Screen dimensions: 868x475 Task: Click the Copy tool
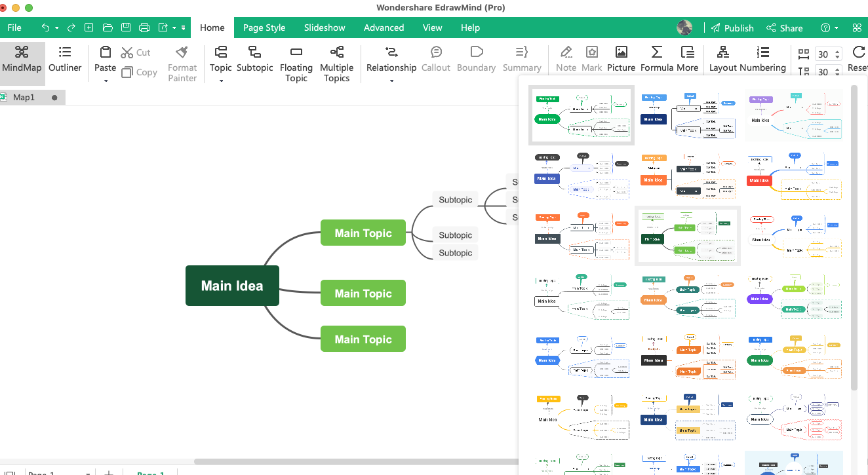coord(139,72)
